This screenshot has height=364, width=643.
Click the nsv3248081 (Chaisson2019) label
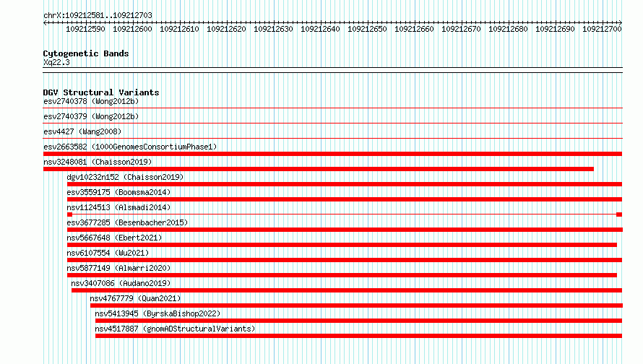click(x=98, y=162)
